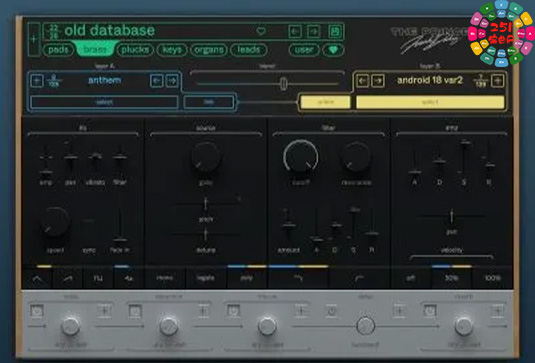Pick the first filter type curve button
Screen dimensions: 535x363
point(298,279)
